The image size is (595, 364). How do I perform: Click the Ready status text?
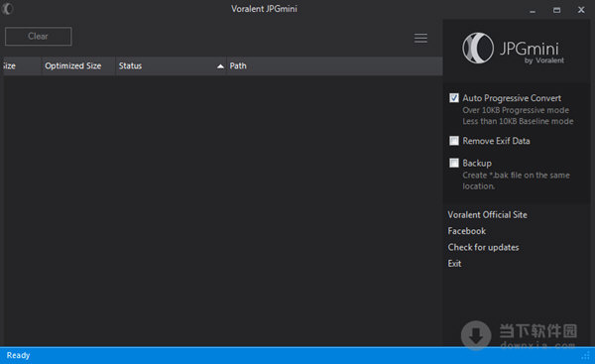[18, 356]
